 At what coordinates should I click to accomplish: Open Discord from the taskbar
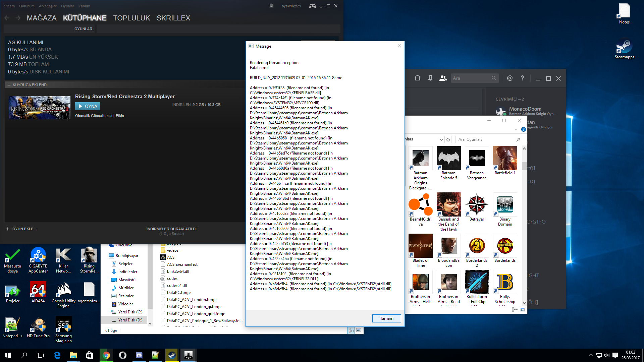click(x=139, y=355)
